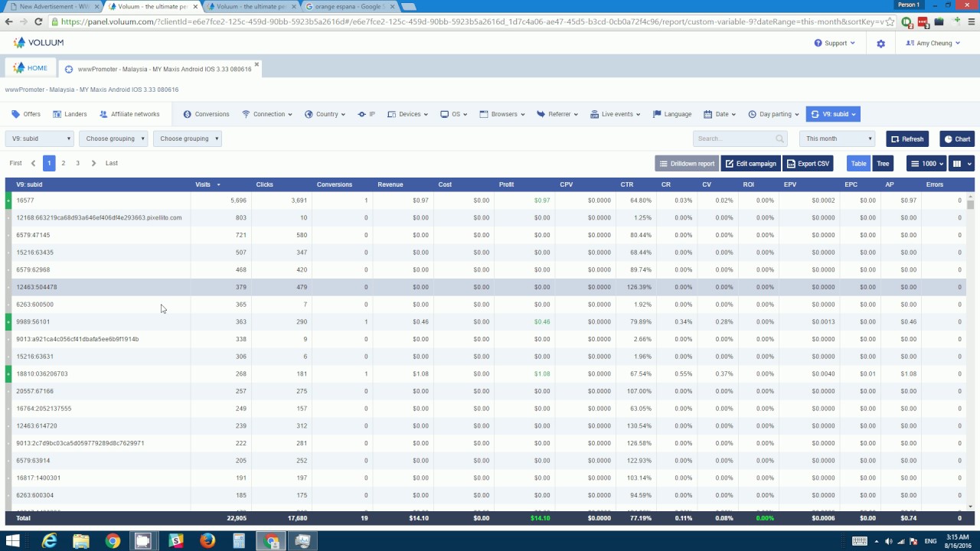This screenshot has height=551, width=980.
Task: Open Internet Explorer from the taskbar
Action: 50,541
